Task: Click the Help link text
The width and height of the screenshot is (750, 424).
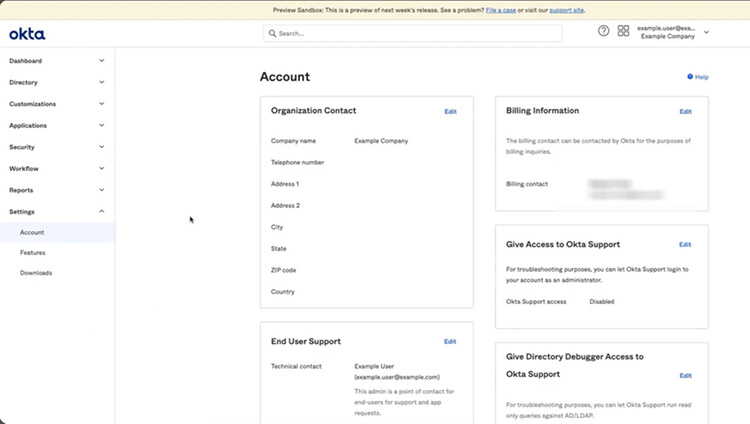Action: point(702,77)
